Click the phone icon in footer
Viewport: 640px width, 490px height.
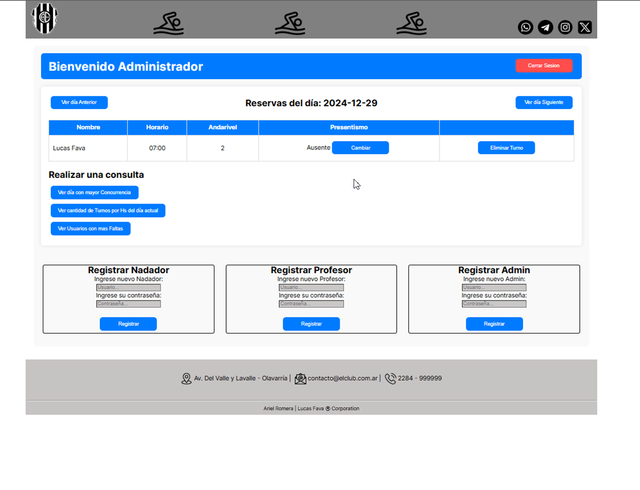coord(390,379)
